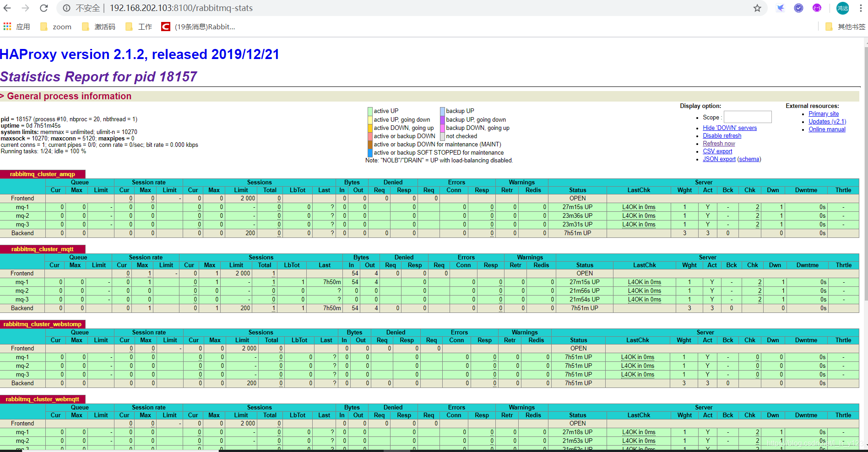Click the Scope text input field
This screenshot has width=868, height=452.
click(748, 117)
